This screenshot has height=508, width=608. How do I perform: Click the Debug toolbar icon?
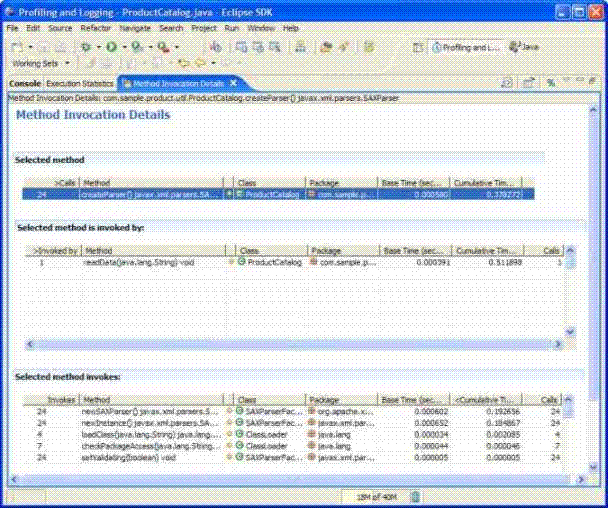[85, 46]
